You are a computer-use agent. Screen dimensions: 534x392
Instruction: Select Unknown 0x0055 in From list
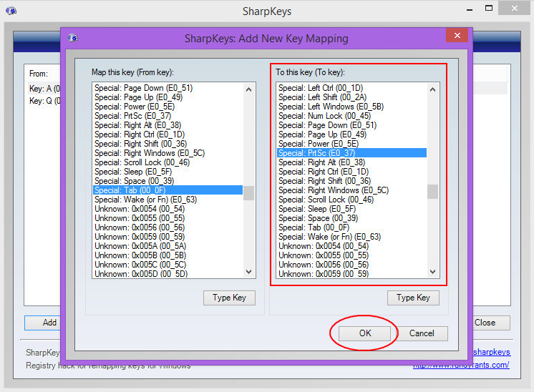click(x=168, y=218)
